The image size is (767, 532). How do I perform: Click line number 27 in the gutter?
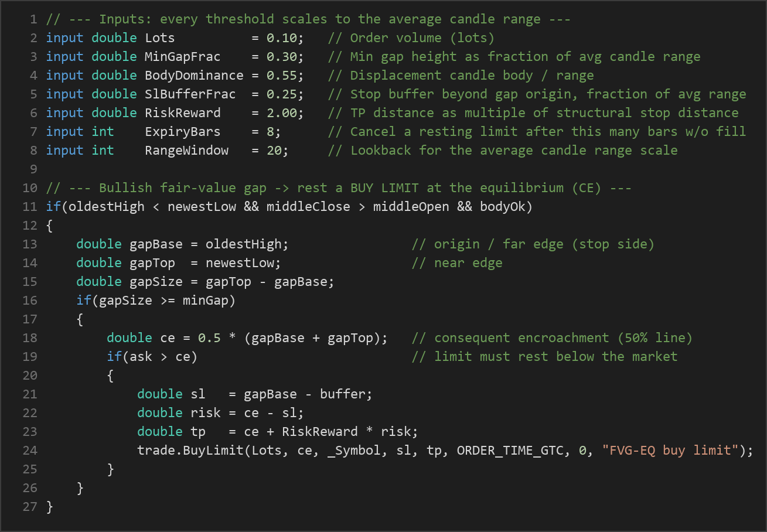click(x=30, y=507)
